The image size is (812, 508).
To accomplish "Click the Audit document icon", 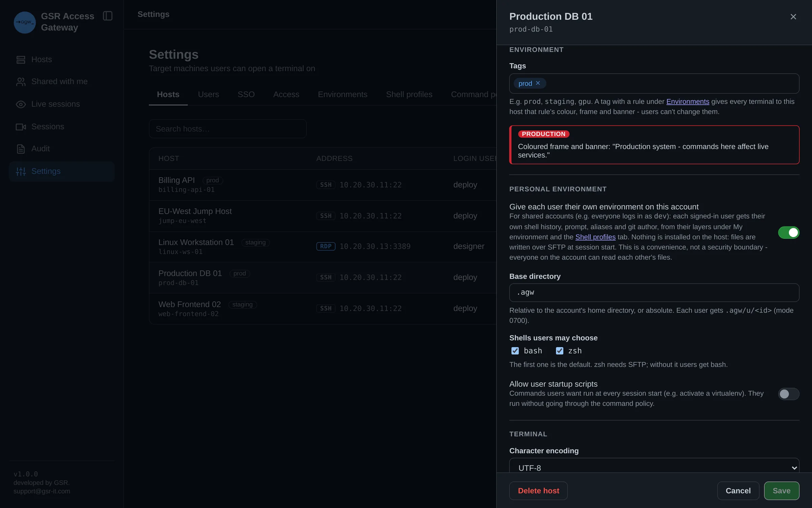I will tap(21, 149).
